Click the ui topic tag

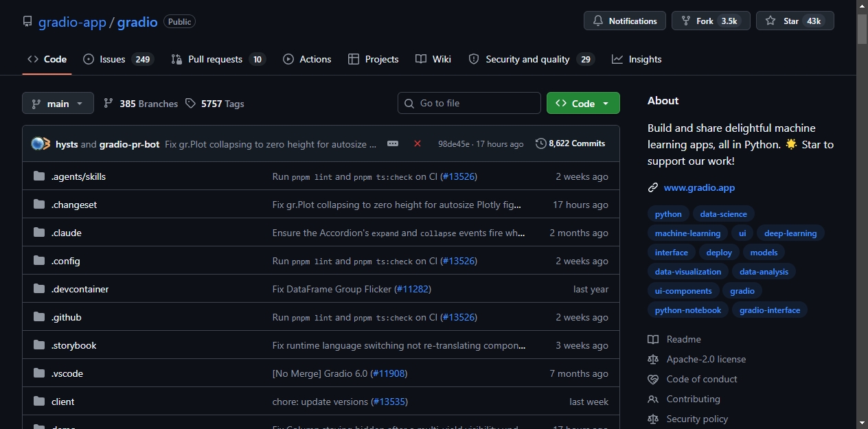point(742,233)
